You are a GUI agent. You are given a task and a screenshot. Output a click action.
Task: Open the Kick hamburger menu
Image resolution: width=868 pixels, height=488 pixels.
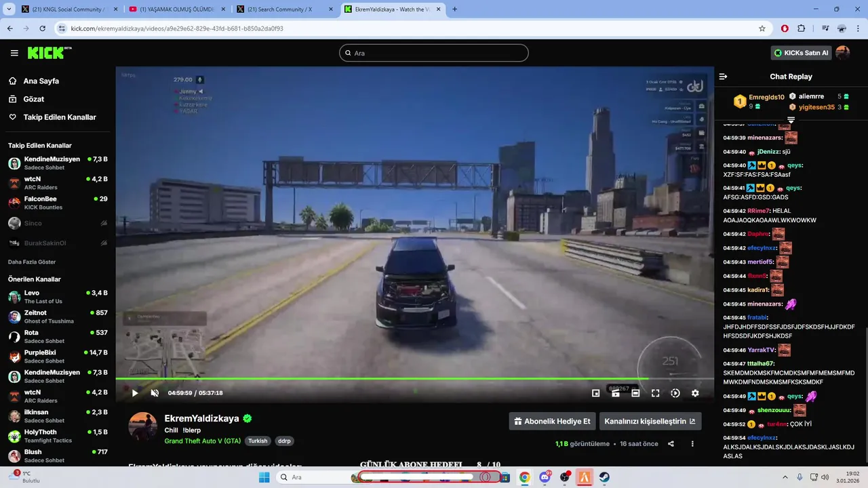14,53
